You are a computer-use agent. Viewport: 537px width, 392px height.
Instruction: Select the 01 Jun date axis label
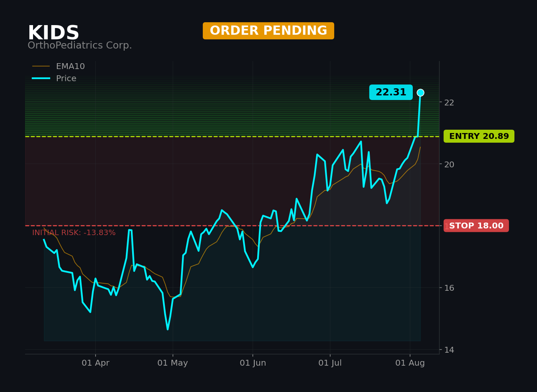pyautogui.click(x=253, y=363)
